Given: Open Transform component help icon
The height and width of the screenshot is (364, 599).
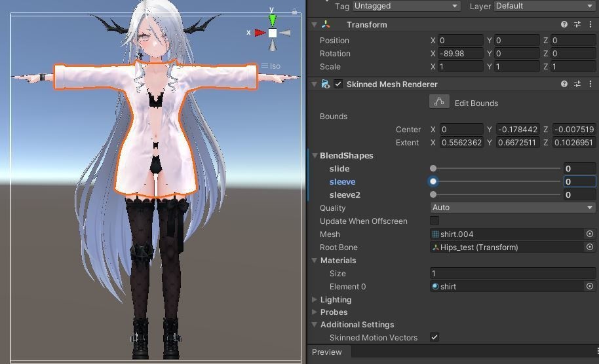Looking at the screenshot, I should tap(564, 24).
